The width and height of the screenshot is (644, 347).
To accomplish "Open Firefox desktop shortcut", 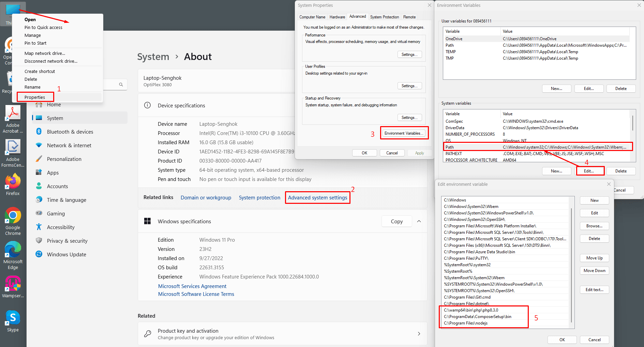I will tap(13, 182).
